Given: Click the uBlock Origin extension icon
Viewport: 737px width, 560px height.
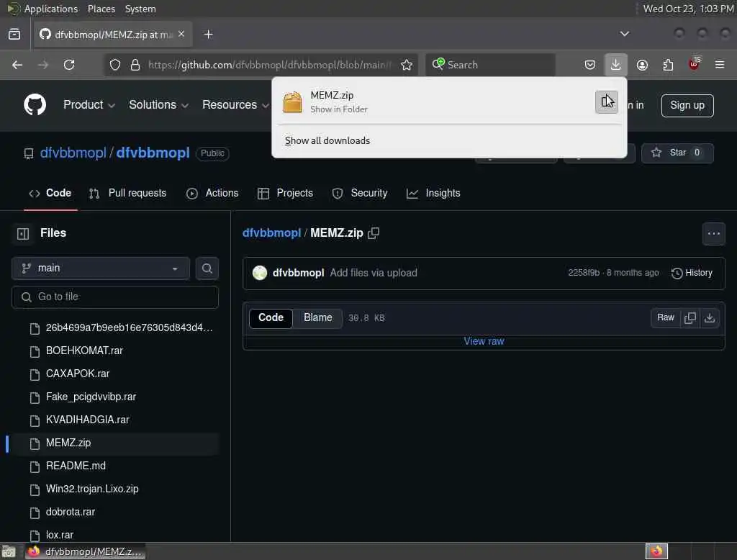Looking at the screenshot, I should coord(694,64).
